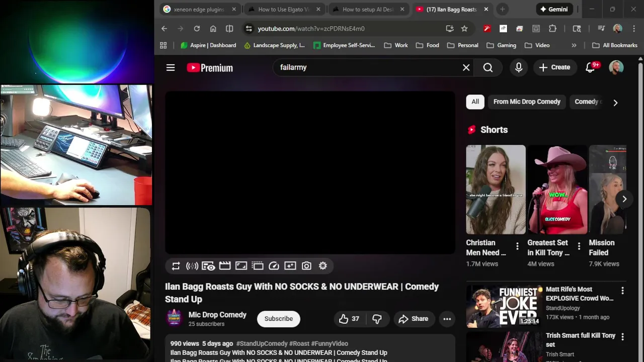644x362 pixels.
Task: Show next Shorts with arrow button
Action: (x=624, y=199)
